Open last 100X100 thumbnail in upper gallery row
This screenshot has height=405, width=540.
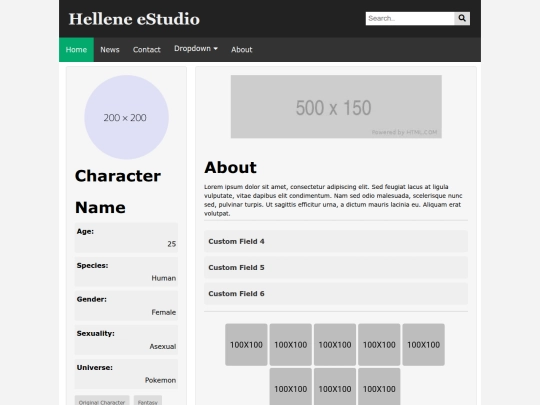[x=424, y=344]
